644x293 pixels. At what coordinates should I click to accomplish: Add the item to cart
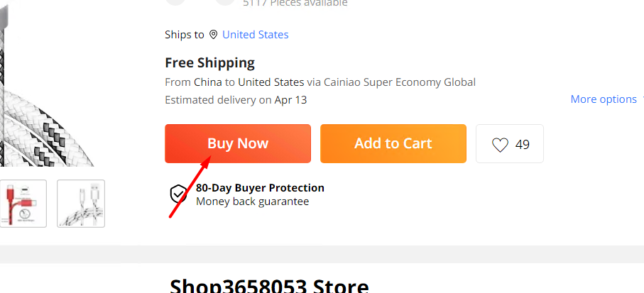(x=393, y=143)
